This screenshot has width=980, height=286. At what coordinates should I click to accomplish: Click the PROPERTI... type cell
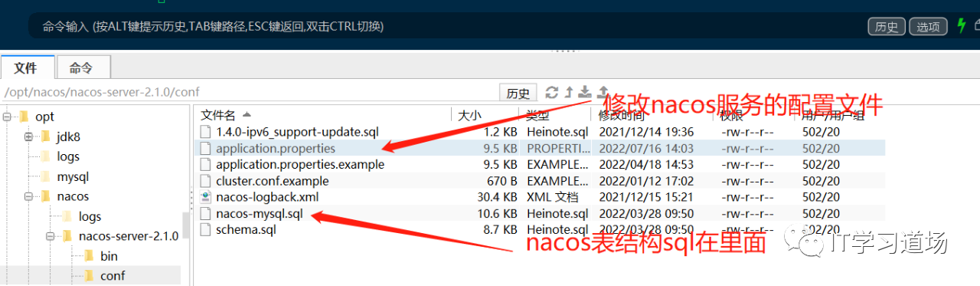558,148
